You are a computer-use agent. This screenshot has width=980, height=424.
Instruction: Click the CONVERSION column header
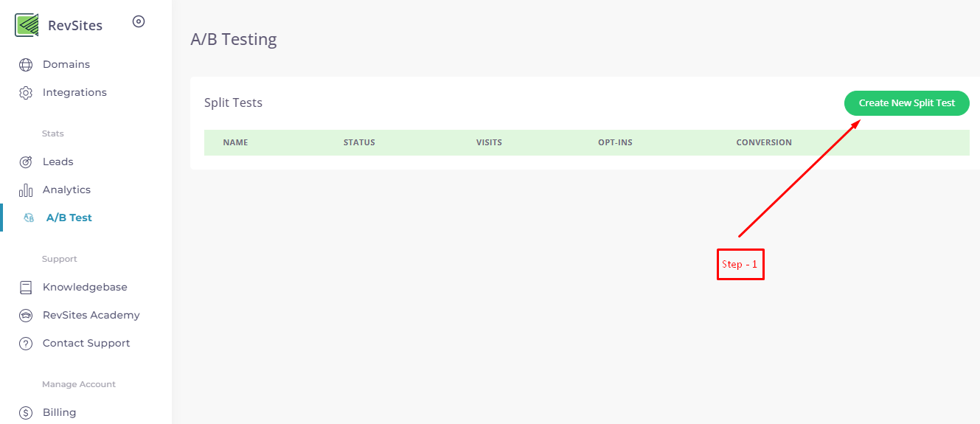tap(764, 143)
